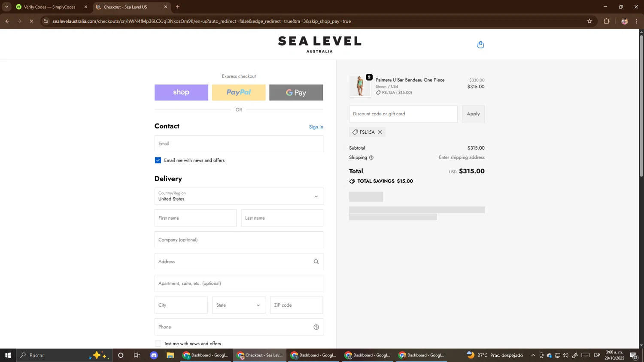Open the shopping bag cart icon
This screenshot has width=644, height=362.
coord(480,45)
